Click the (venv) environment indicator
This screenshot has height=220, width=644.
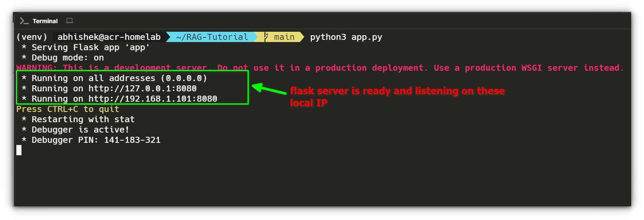pos(32,37)
